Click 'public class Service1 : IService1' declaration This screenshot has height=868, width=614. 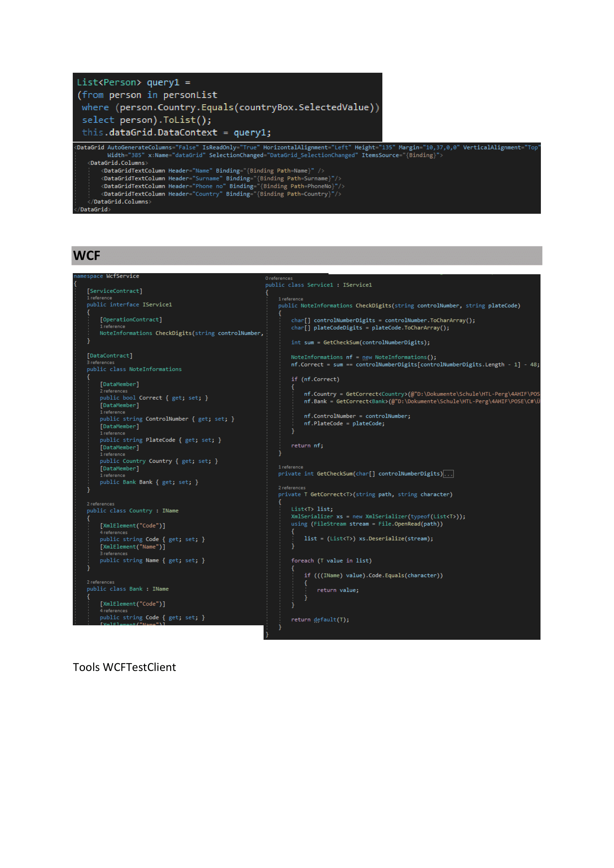click(319, 285)
